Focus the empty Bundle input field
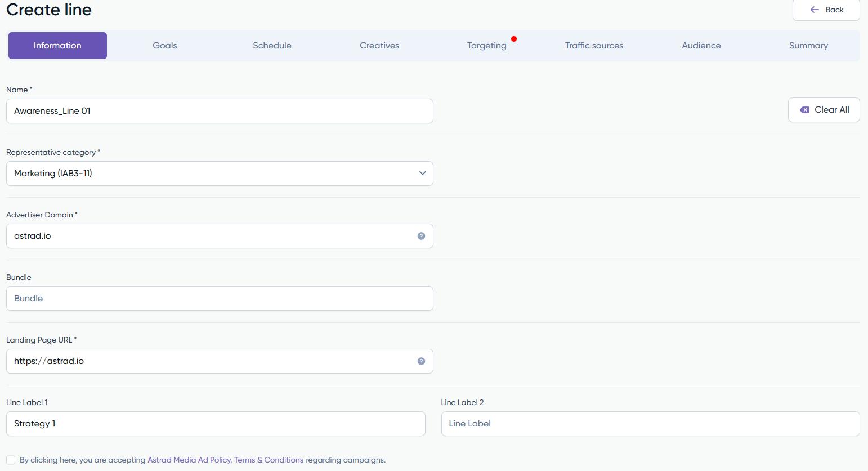Viewport: 868px width, 471px height. tap(220, 299)
